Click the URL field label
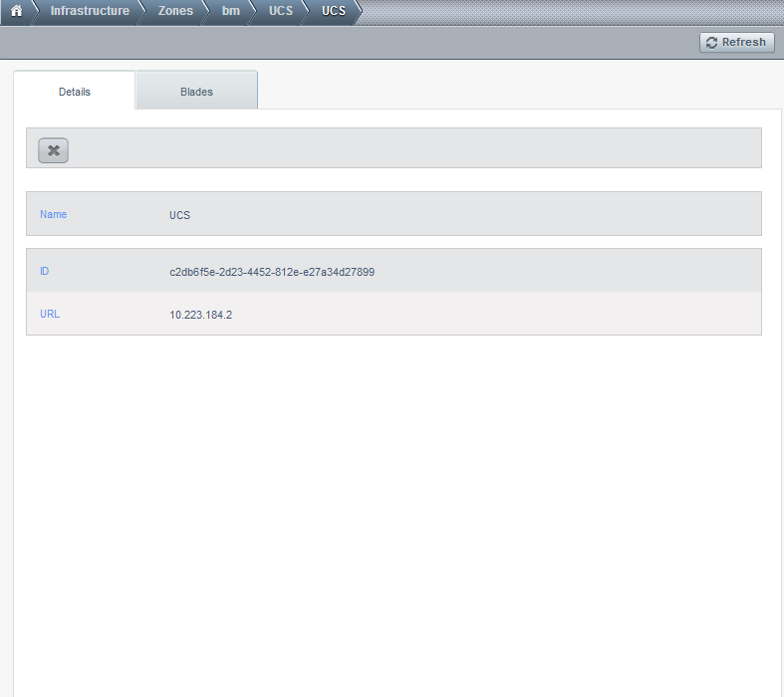Viewport: 784px width, 697px height. 50,315
